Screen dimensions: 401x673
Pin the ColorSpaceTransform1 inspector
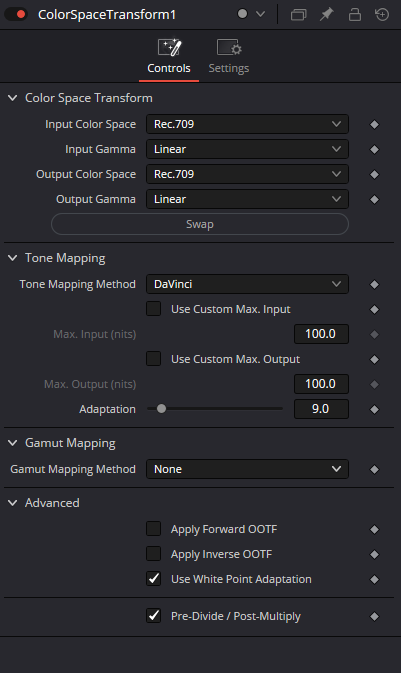[327, 15]
